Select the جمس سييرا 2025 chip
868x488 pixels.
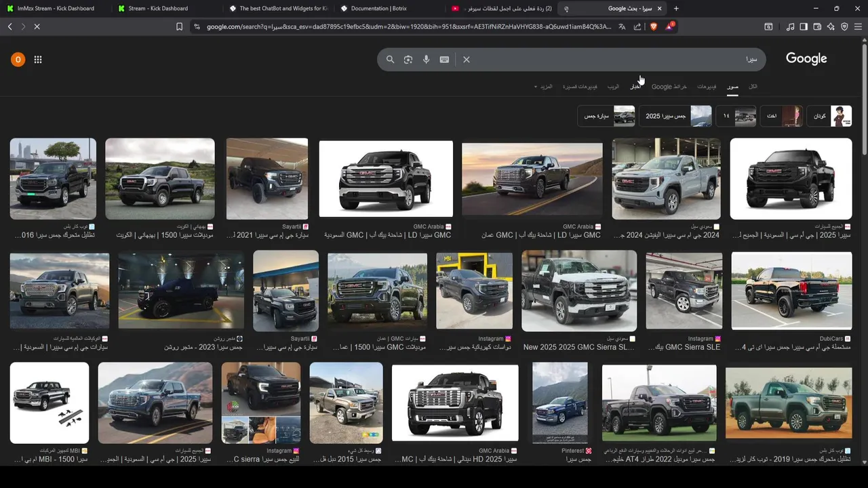coord(676,116)
